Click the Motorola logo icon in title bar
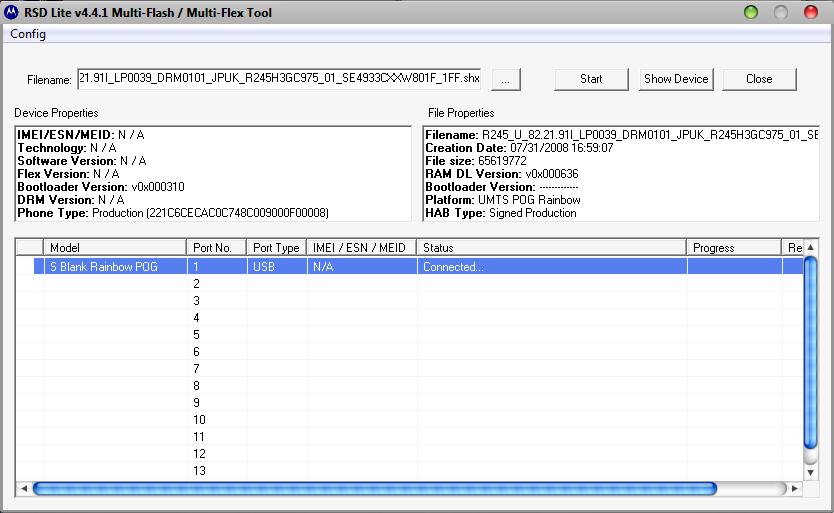This screenshot has width=834, height=513. click(11, 12)
